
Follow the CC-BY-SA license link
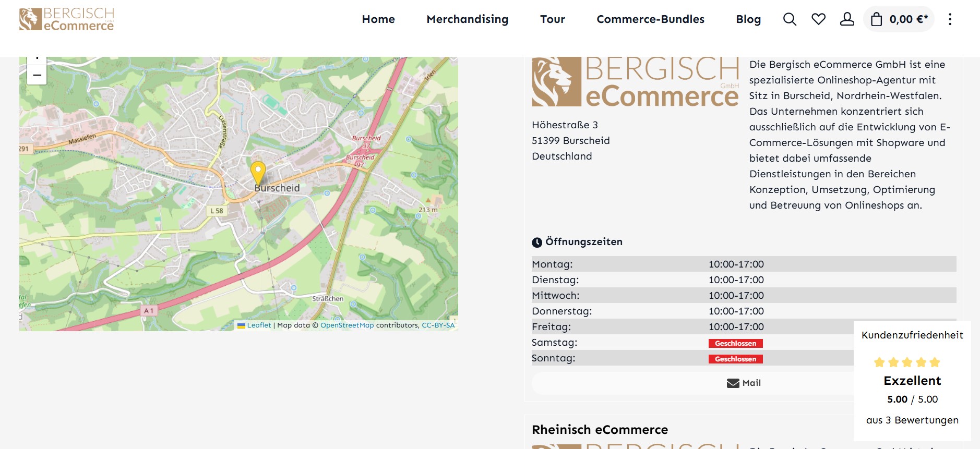438,325
